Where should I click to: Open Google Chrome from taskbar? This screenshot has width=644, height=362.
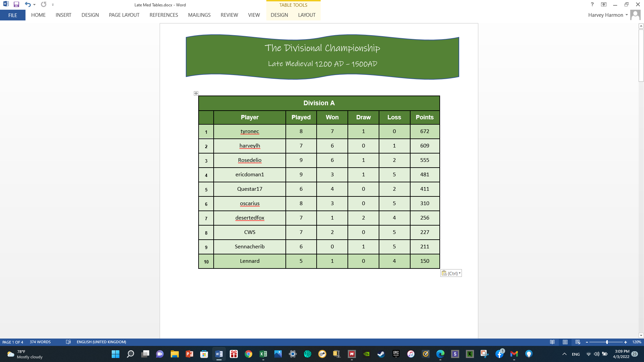(x=249, y=354)
